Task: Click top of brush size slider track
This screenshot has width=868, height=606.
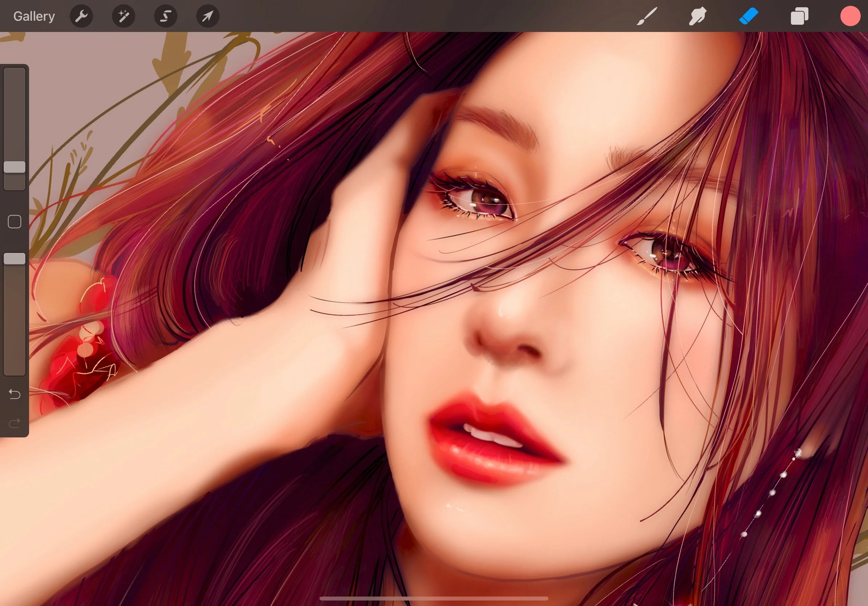Action: coord(15,76)
